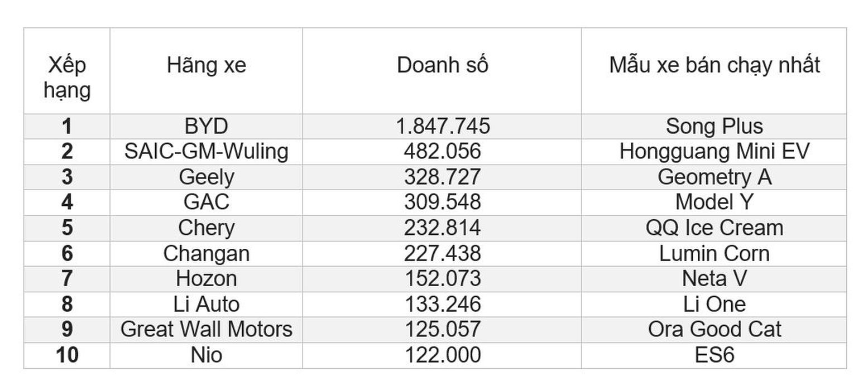Click the Geometry A model cell
The image size is (868, 381).
(x=714, y=177)
